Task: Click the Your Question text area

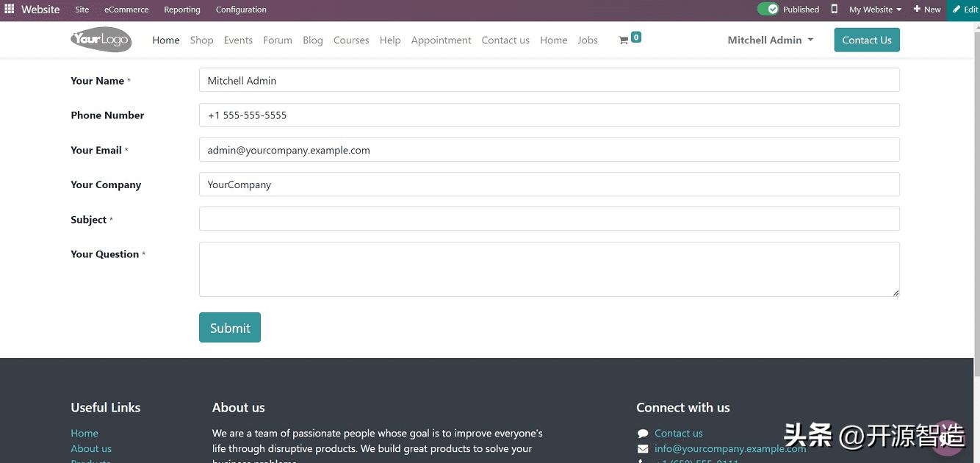Action: 550,270
